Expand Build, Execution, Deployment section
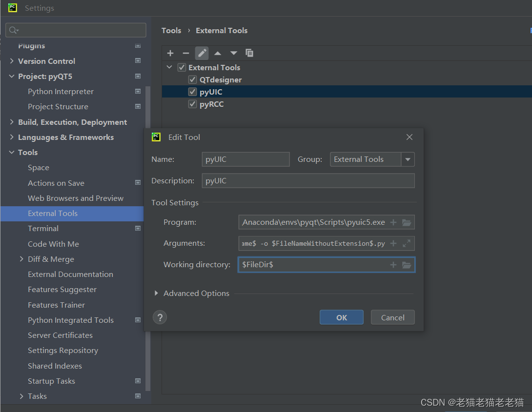The width and height of the screenshot is (532, 412). (x=12, y=122)
